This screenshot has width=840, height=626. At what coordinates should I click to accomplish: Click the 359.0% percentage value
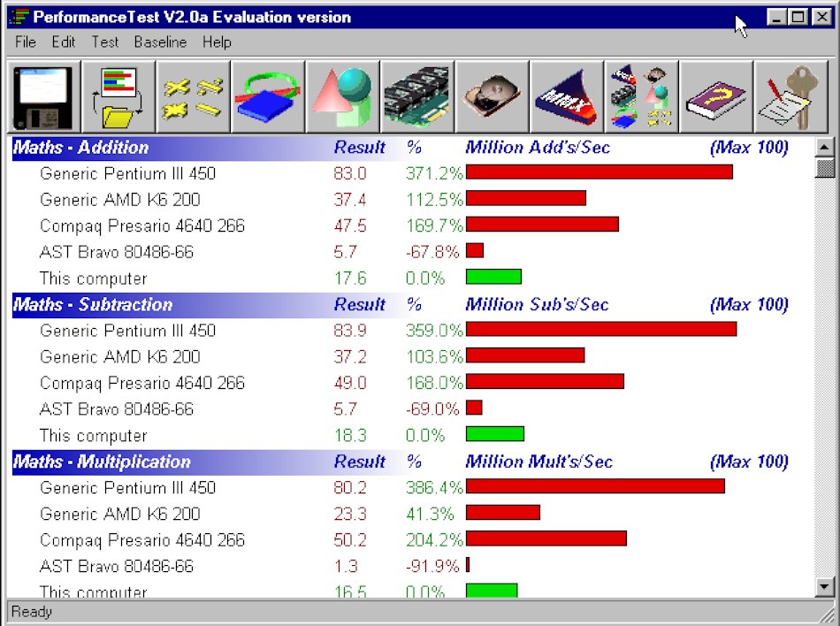[434, 331]
